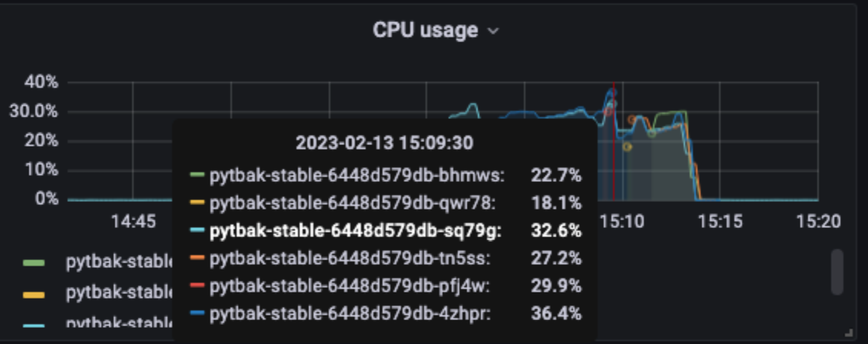Click the green legend color swatch

tap(33, 263)
